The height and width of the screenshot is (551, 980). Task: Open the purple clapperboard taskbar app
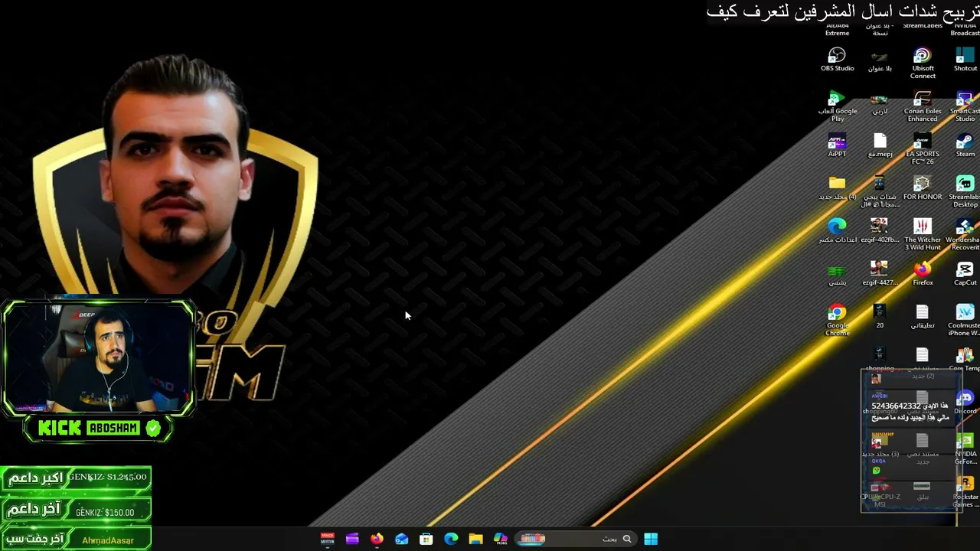pyautogui.click(x=352, y=539)
